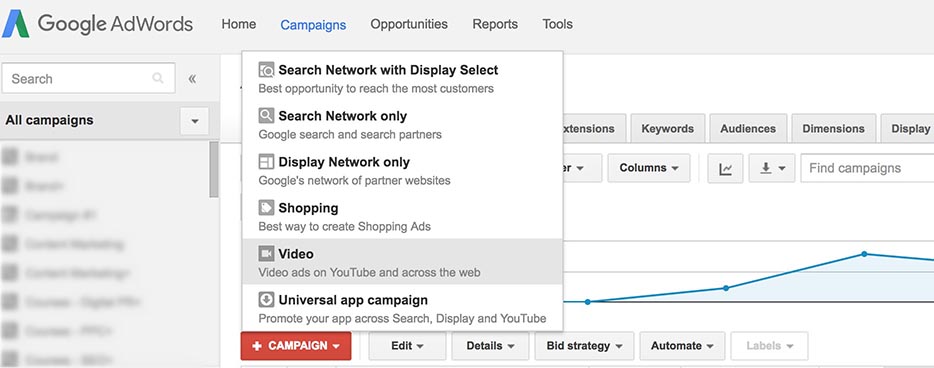Open the Automate dropdown
Image resolution: width=934 pixels, height=368 pixels.
[x=682, y=346]
